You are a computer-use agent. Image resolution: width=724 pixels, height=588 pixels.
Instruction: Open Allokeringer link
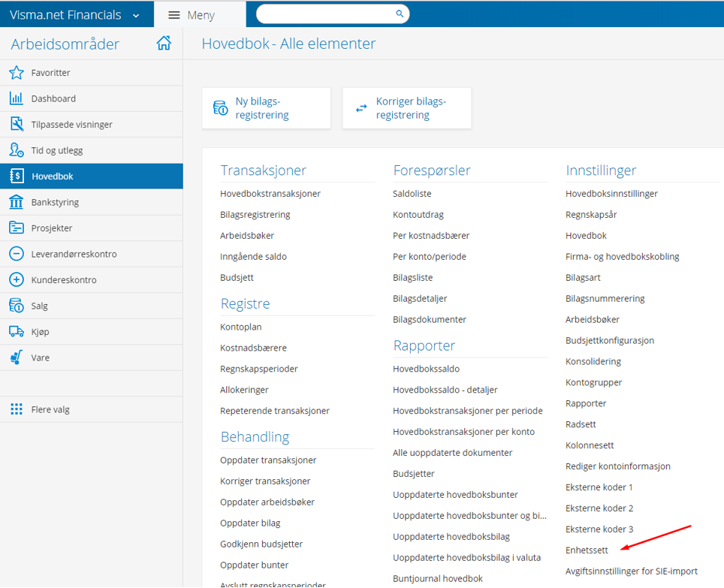(x=244, y=390)
